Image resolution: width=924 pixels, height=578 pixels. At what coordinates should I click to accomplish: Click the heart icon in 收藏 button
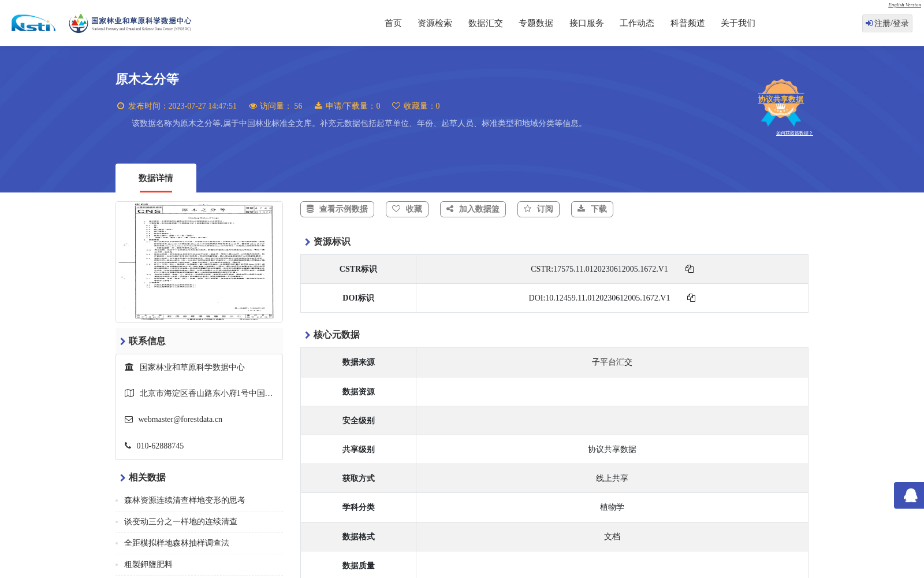click(396, 209)
